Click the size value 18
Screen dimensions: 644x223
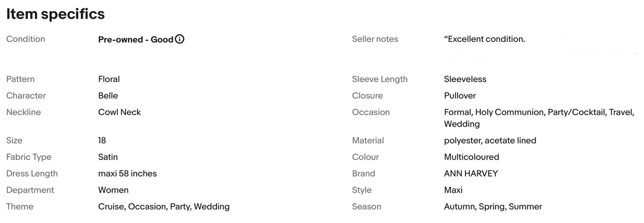coord(102,140)
